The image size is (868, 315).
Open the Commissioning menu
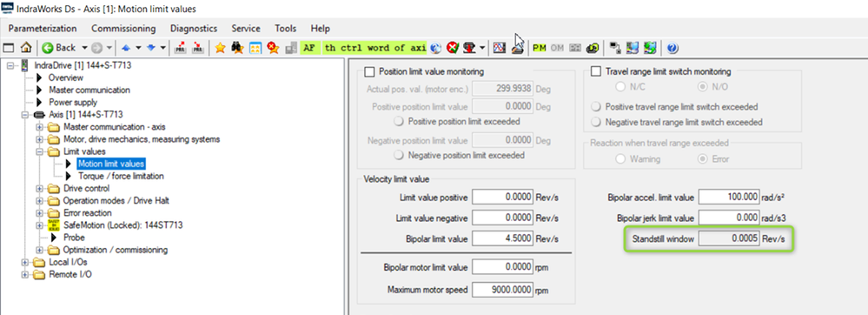pos(123,29)
